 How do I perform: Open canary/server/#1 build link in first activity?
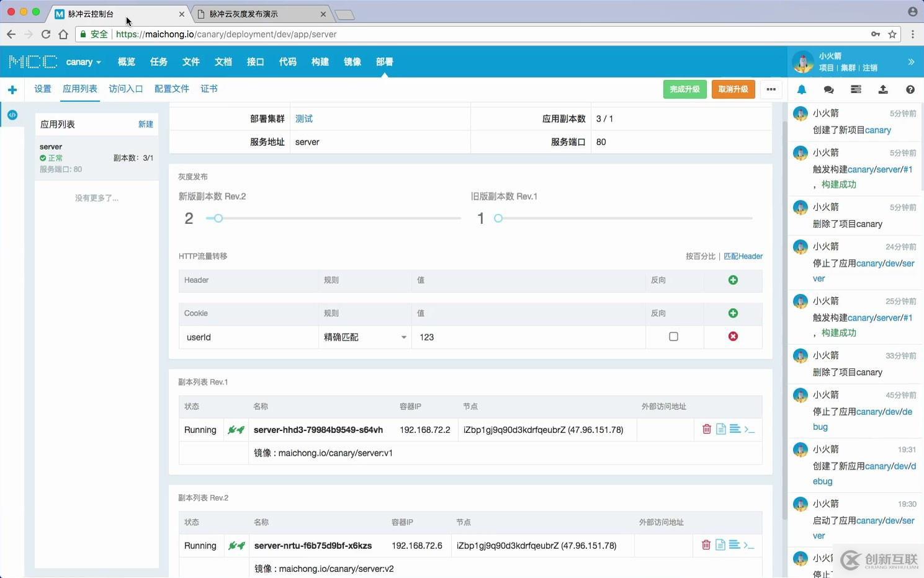880,169
